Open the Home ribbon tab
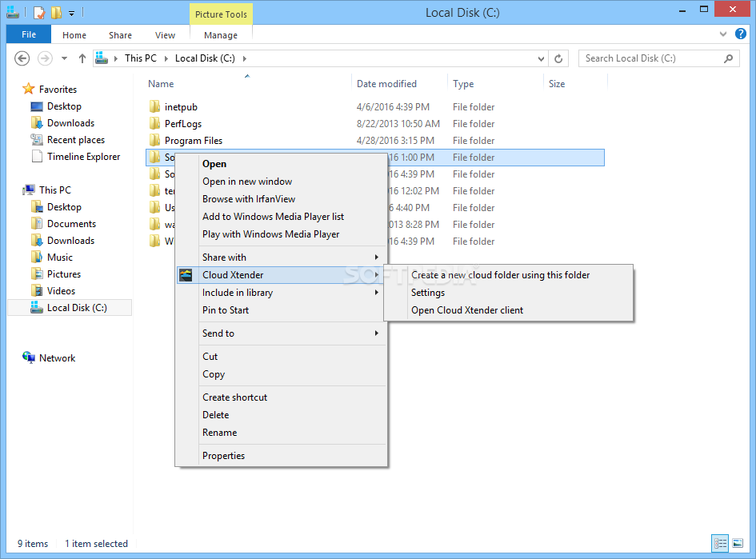The height and width of the screenshot is (559, 756). (74, 35)
